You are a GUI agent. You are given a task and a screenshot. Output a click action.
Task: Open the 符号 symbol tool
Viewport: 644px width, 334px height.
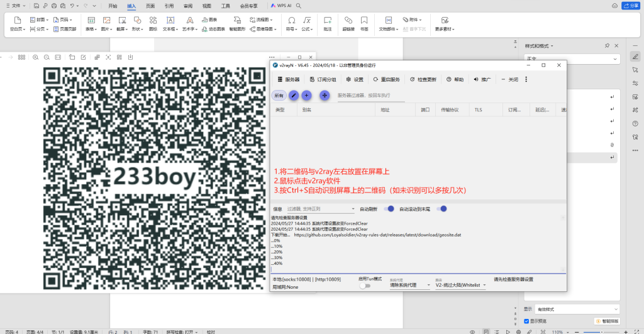(x=291, y=24)
